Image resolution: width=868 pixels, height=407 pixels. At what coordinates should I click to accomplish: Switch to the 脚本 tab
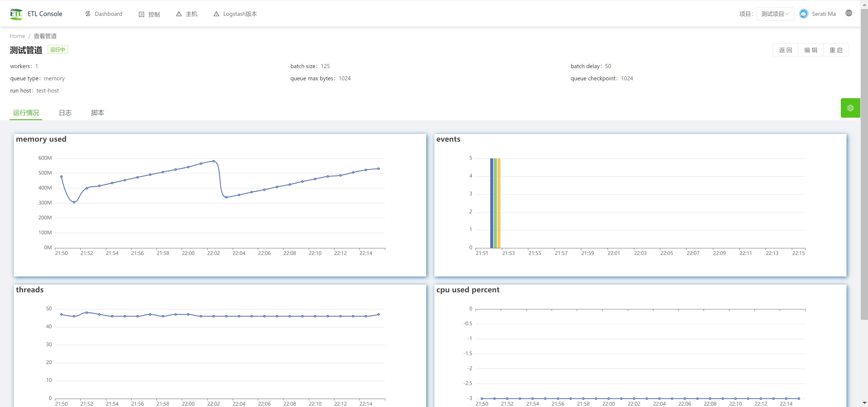pyautogui.click(x=98, y=112)
